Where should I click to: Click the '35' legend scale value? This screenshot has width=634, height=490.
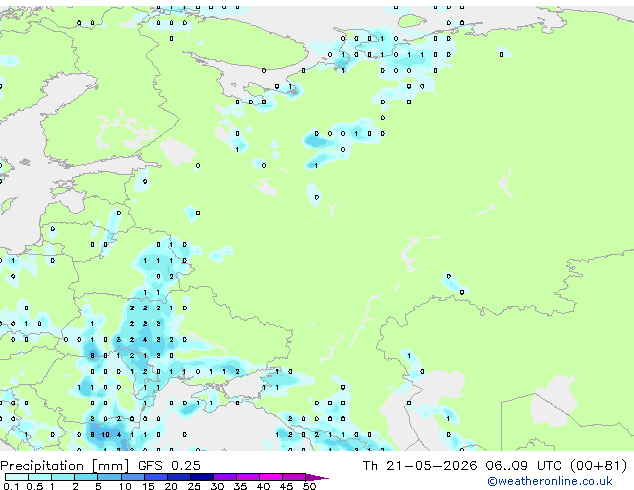pyautogui.click(x=240, y=486)
